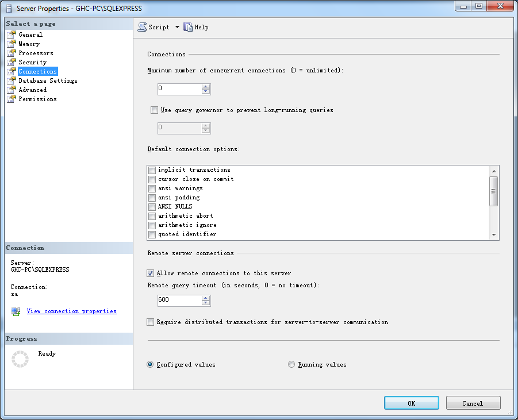Viewport: 518px width, 420px height.
Task: Select the Connections page label
Action: [x=38, y=71]
